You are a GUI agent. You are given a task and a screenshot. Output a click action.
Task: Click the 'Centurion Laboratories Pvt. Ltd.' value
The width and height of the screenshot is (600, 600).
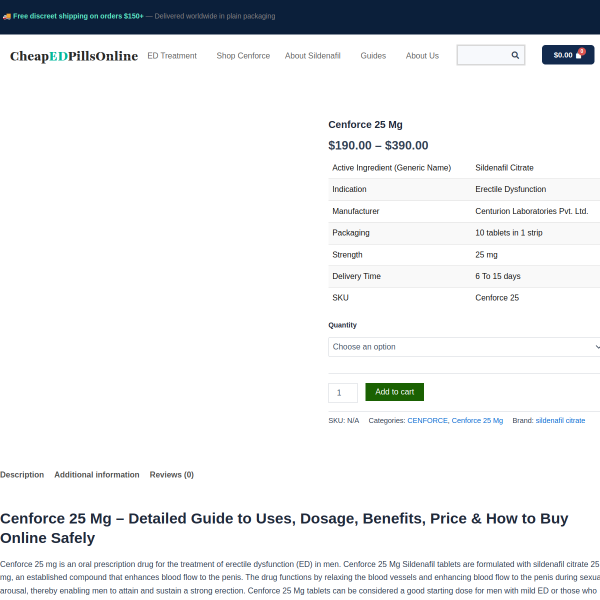[532, 211]
